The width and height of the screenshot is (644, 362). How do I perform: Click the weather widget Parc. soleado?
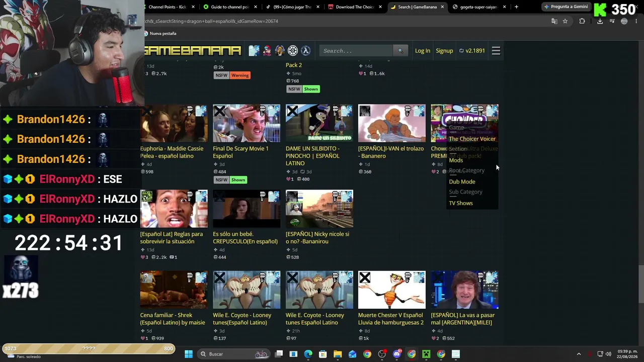point(24,356)
